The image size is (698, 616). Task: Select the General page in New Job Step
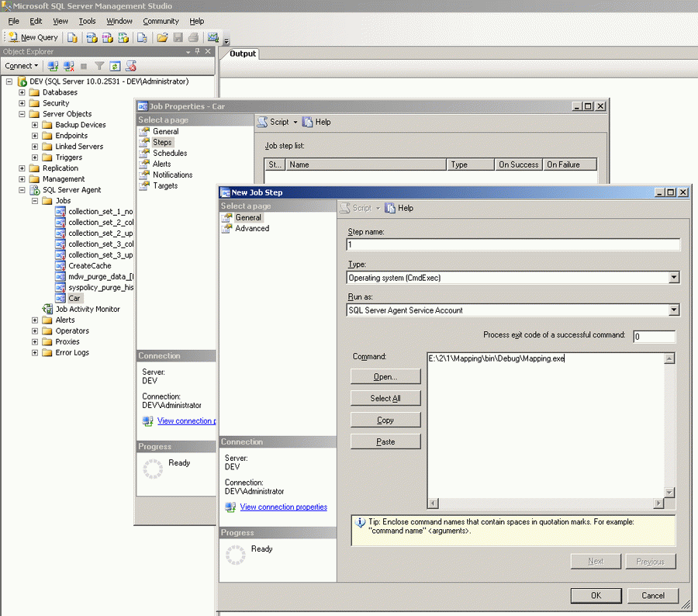pos(248,218)
